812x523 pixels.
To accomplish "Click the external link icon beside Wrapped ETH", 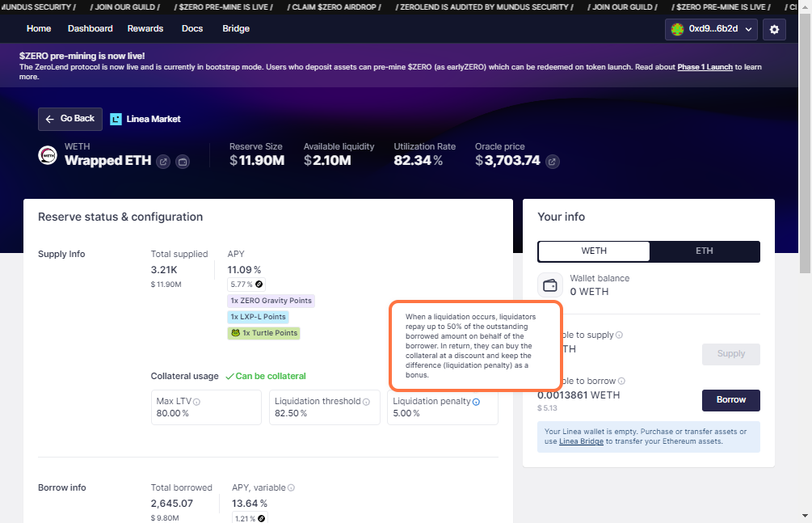I will pos(163,162).
